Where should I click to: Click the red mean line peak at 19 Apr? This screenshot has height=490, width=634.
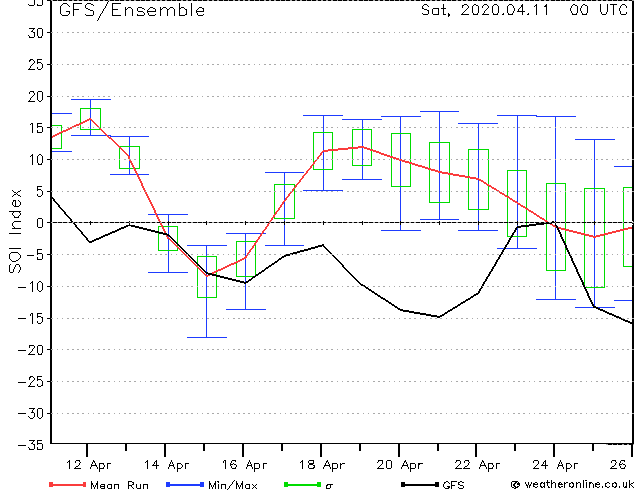[x=362, y=146]
